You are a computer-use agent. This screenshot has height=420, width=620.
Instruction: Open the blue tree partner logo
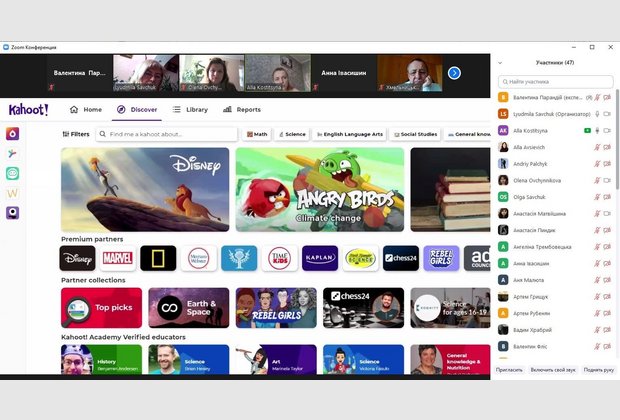(239, 258)
